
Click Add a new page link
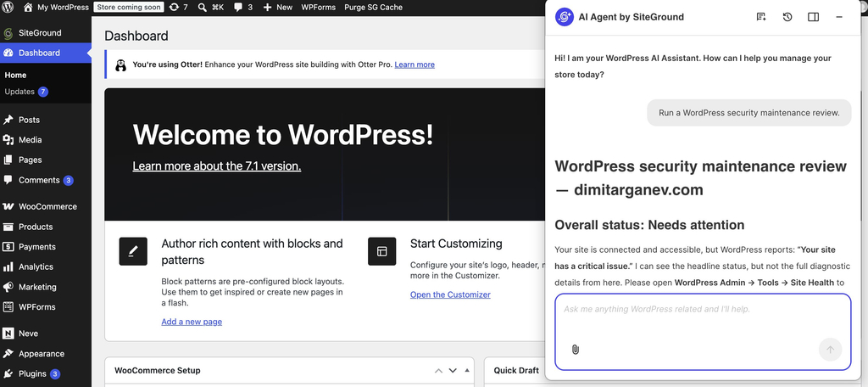tap(192, 322)
